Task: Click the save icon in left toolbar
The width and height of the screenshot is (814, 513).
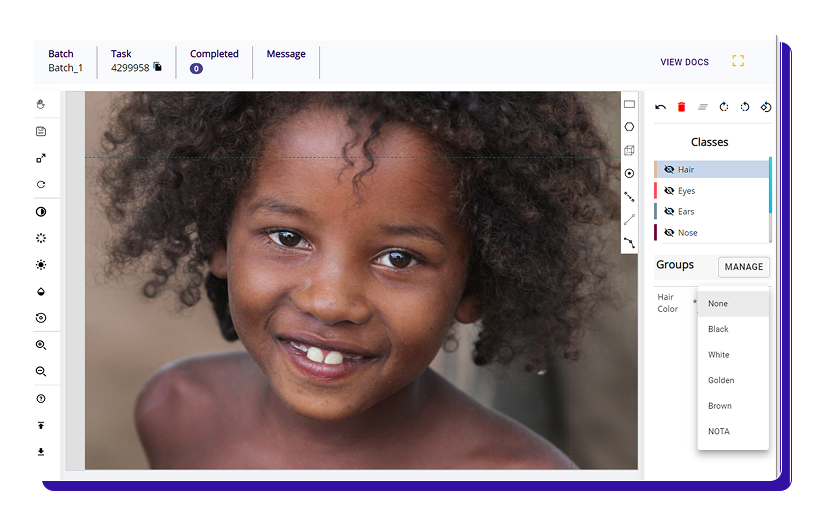Action: (41, 131)
